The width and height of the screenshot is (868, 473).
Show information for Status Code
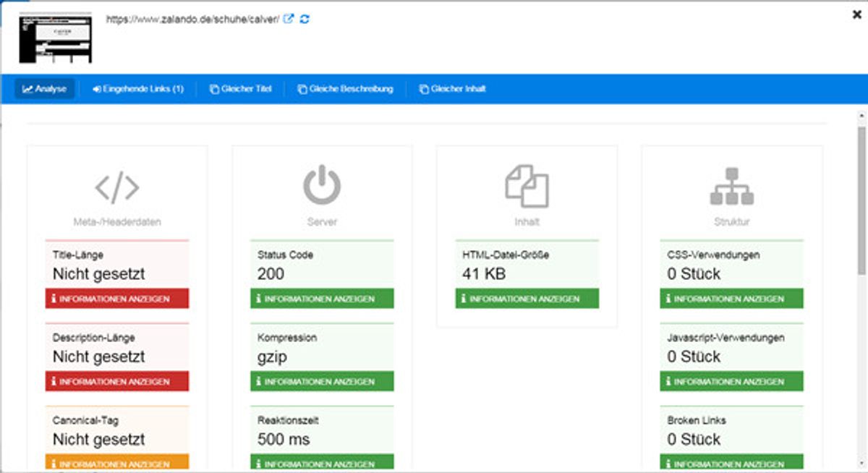(x=322, y=299)
